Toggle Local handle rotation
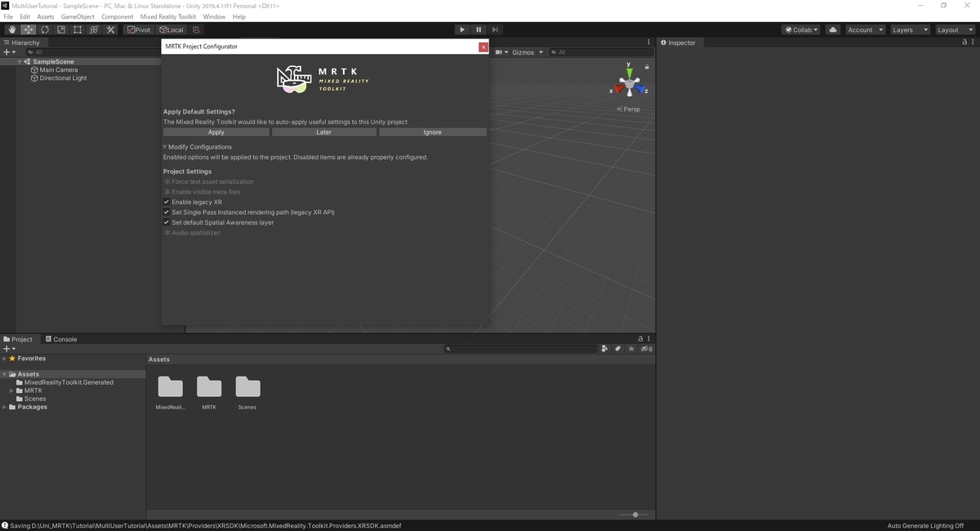This screenshot has height=531, width=980. point(171,29)
